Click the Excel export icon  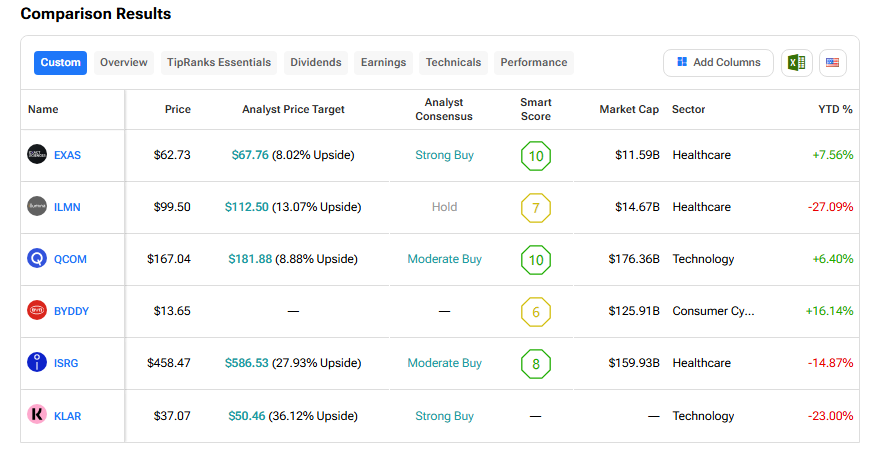tap(796, 63)
